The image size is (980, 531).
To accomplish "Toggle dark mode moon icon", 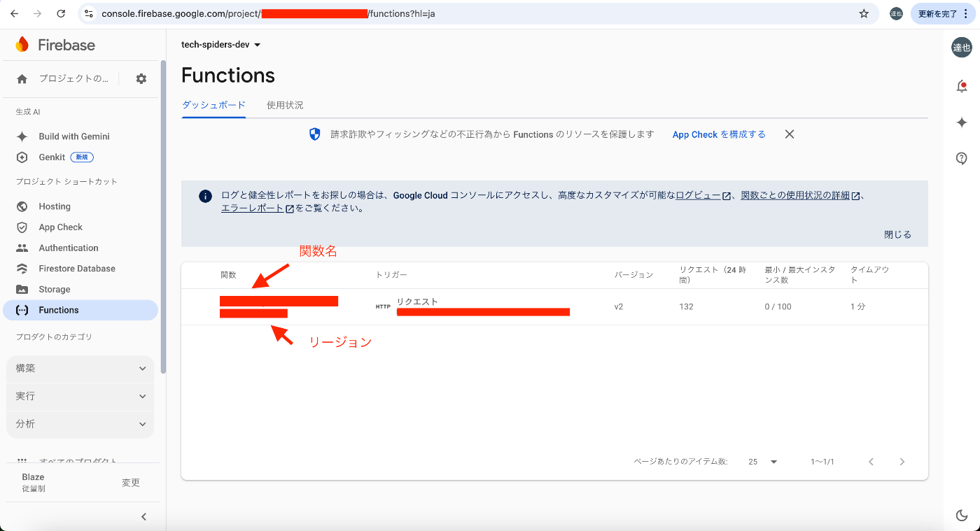I will [962, 516].
